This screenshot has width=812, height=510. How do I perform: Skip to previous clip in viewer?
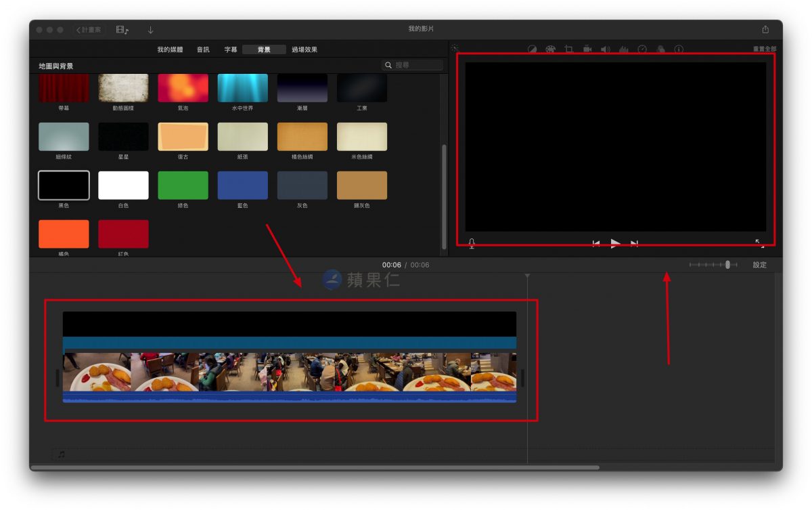coord(596,243)
